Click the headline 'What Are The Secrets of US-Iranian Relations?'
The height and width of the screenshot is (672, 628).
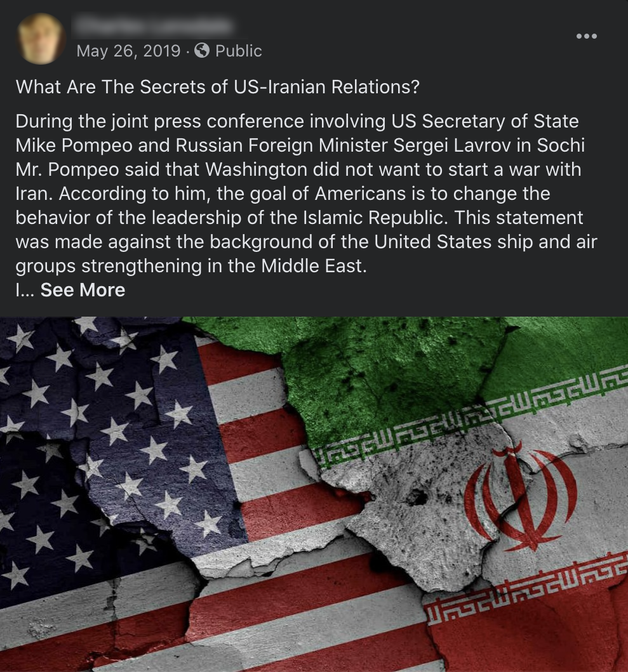218,87
